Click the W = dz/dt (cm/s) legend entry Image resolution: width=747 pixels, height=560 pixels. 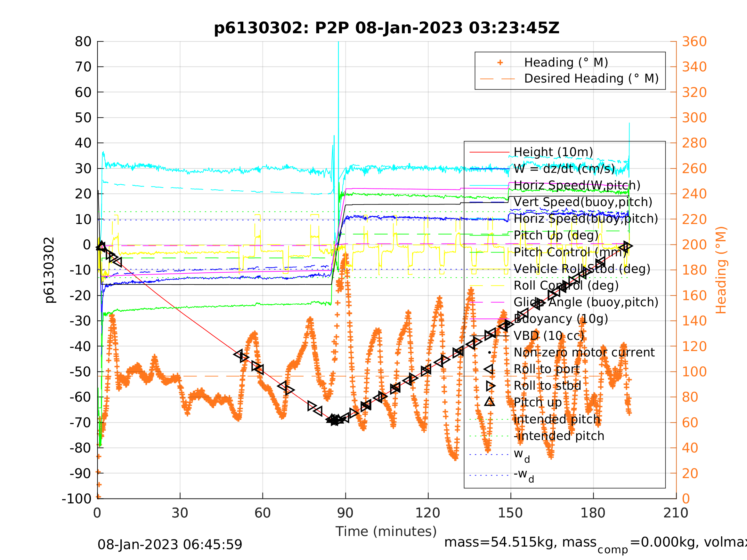point(564,169)
